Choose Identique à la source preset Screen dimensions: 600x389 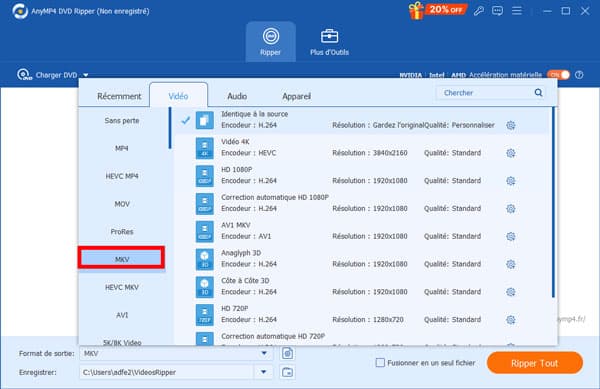click(x=362, y=120)
